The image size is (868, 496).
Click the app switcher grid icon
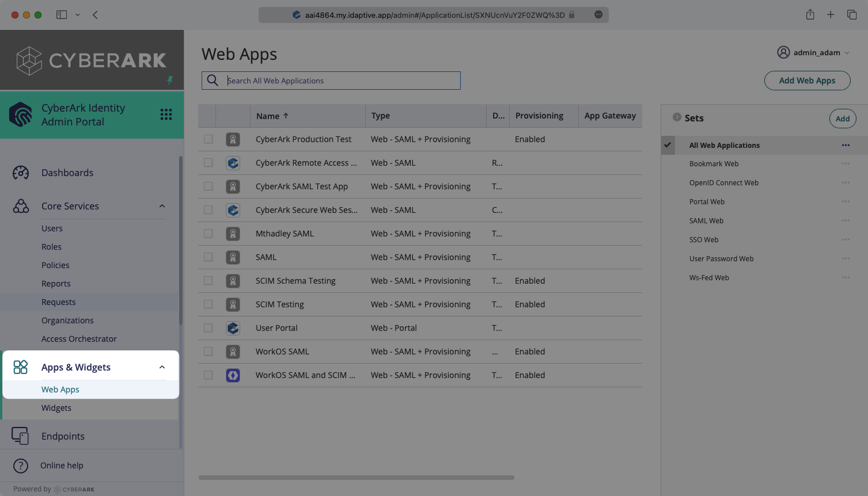(166, 115)
